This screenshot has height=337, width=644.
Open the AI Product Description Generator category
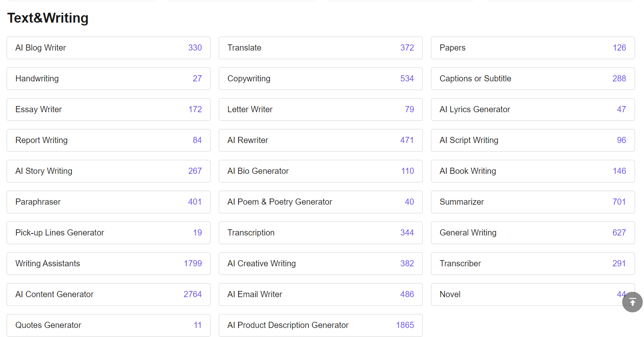click(321, 325)
